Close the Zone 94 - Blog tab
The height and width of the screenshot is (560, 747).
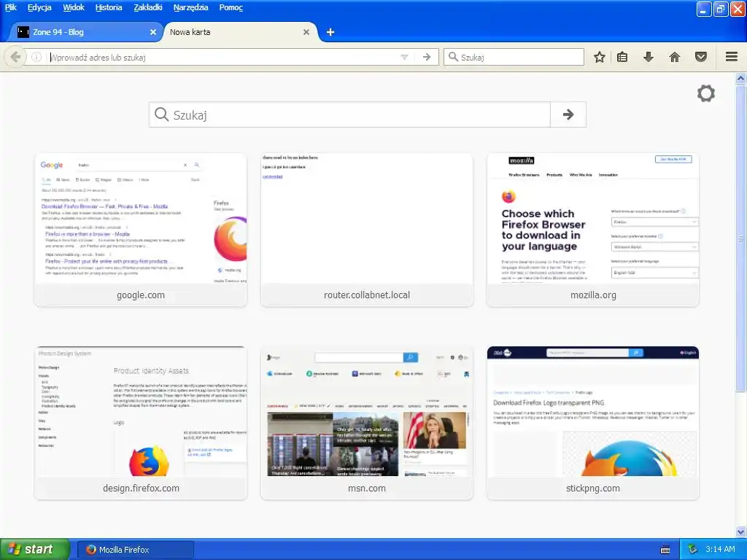click(153, 32)
